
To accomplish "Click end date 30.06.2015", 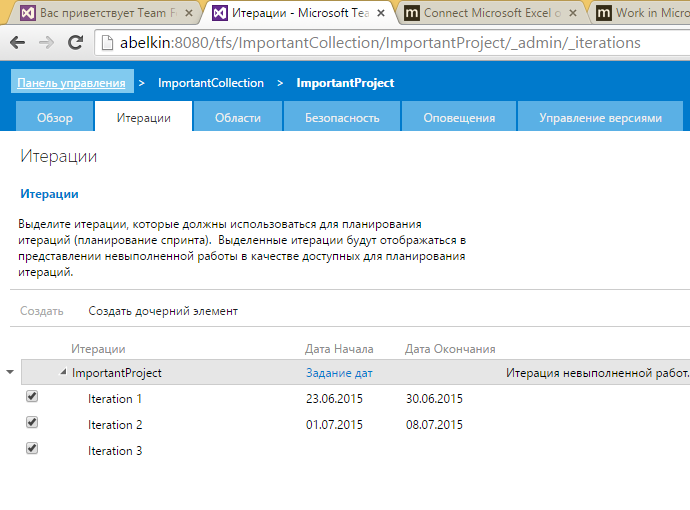I will [x=434, y=399].
